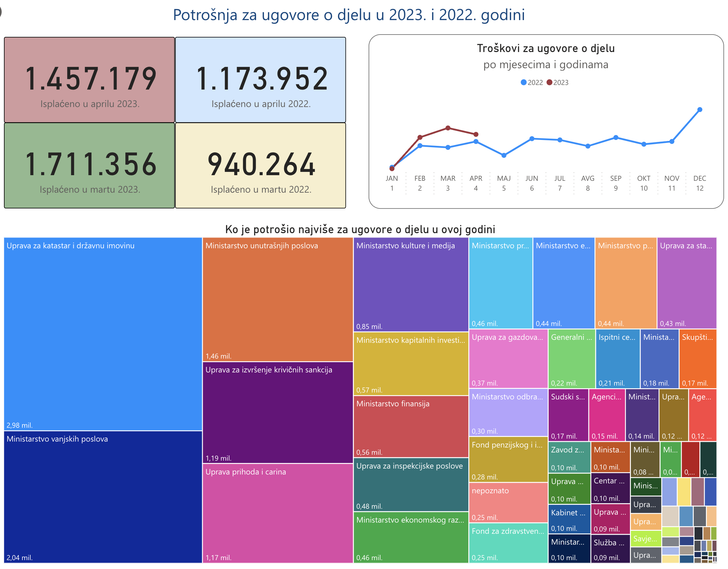728x569 pixels.
Task: Select Ministarstvo kulture i medija tile
Action: pos(411,284)
